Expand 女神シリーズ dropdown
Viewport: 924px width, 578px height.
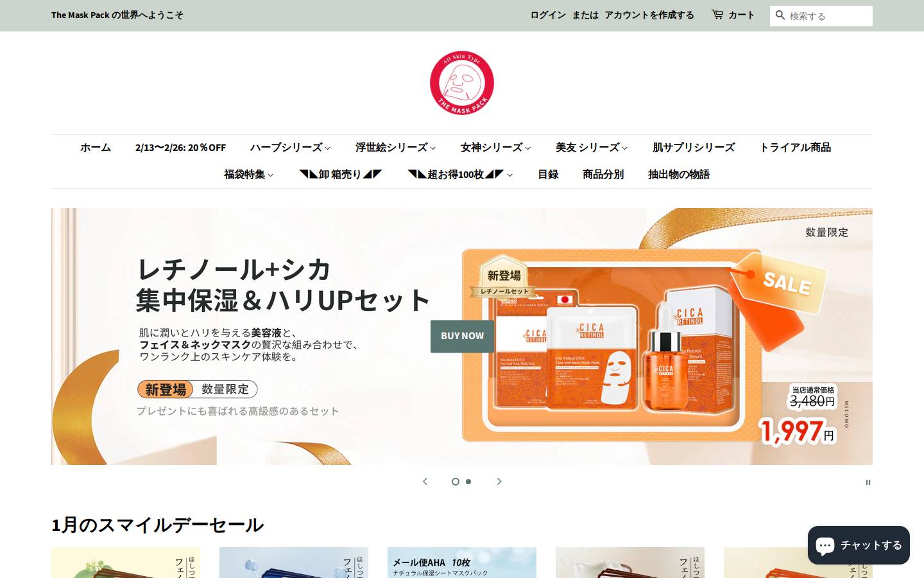coord(495,148)
